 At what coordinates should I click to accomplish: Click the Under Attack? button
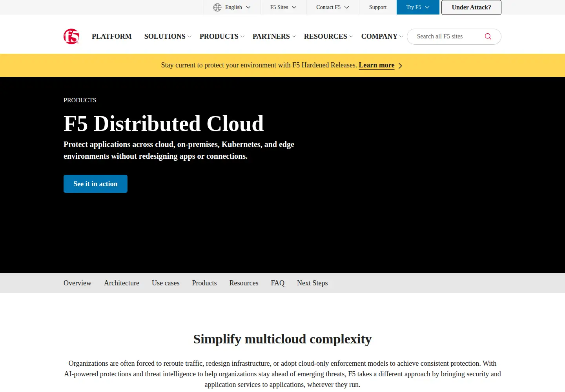471,7
